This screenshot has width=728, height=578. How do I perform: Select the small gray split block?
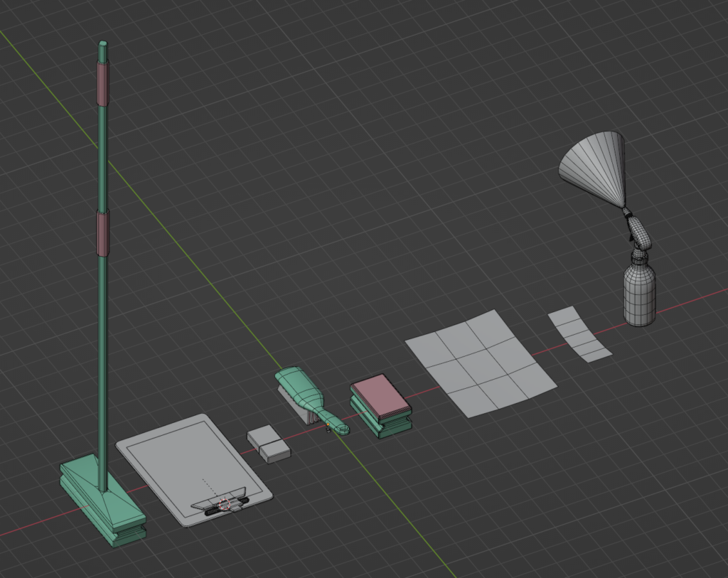click(268, 444)
